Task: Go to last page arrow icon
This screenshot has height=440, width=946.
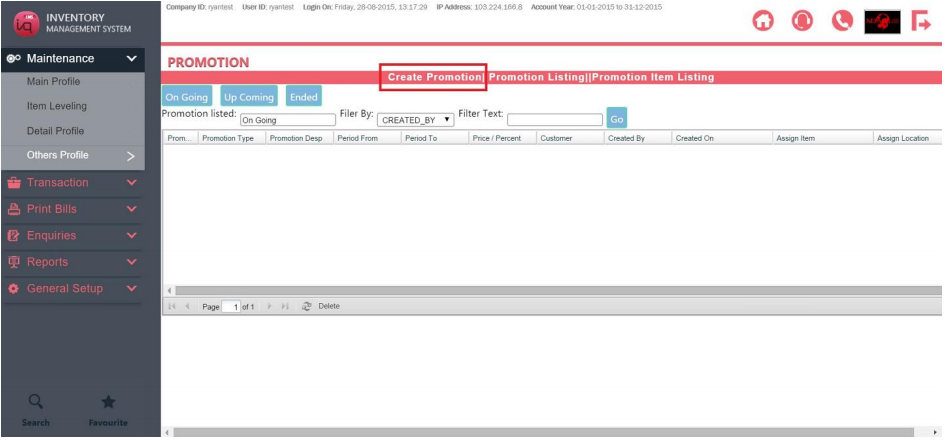Action: click(x=285, y=307)
